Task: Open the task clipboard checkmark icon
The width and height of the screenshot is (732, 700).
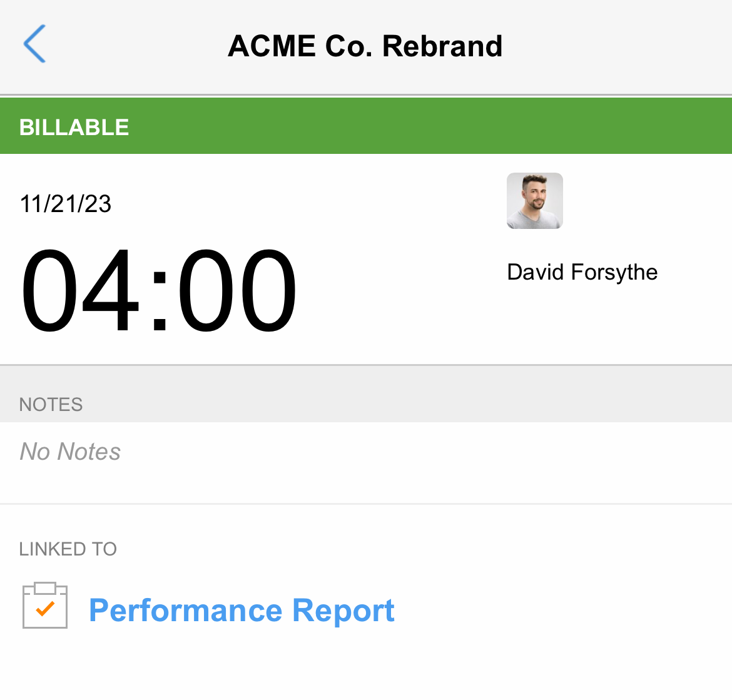Action: pyautogui.click(x=45, y=606)
